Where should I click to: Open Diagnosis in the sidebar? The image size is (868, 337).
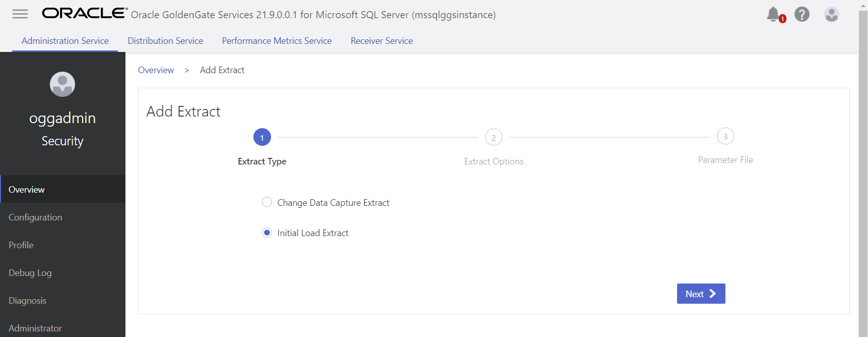point(28,301)
